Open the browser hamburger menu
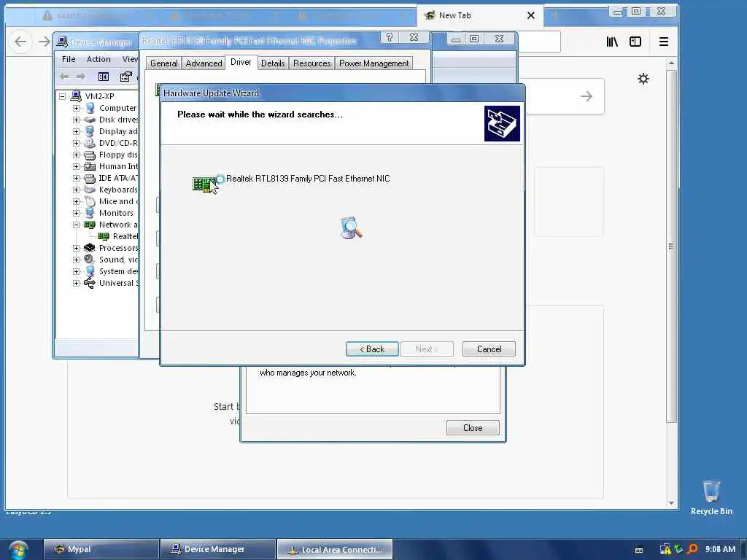The width and height of the screenshot is (747, 560). 664,42
